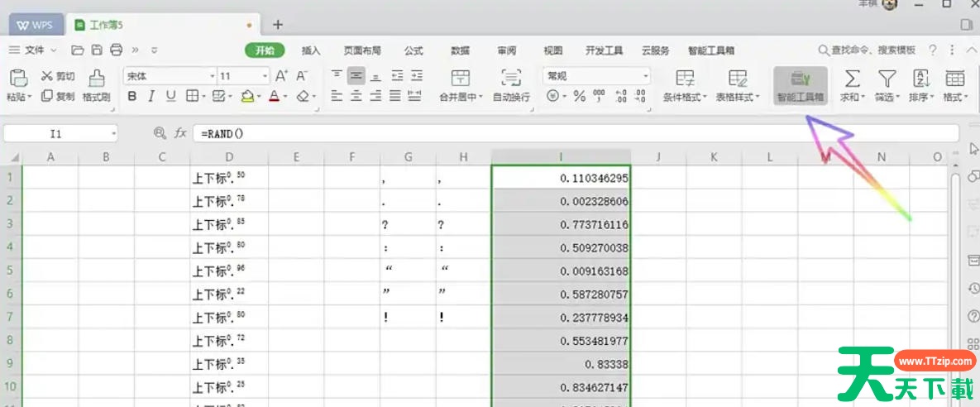
Task: Click the increase decimal places icon
Action: coord(620,96)
